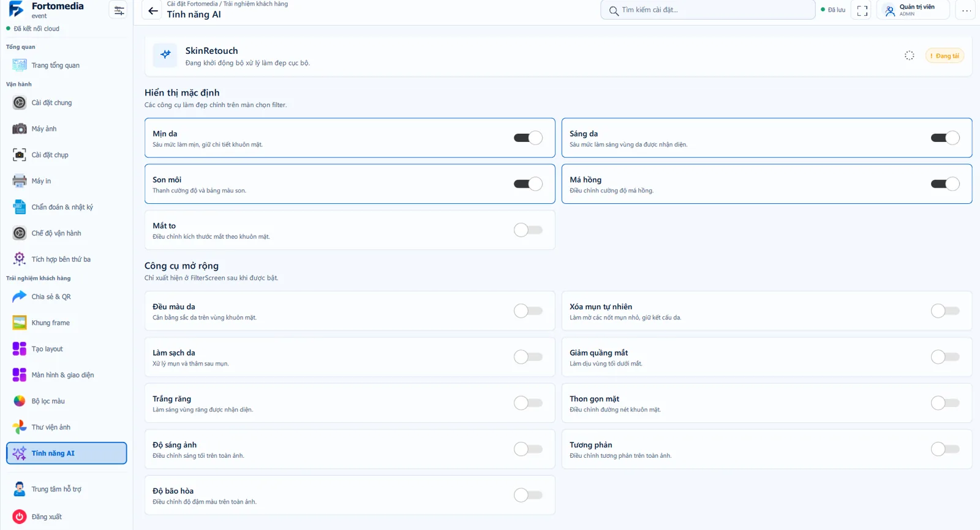This screenshot has width=980, height=530.
Task: Turn on Giảm quầng mắt switch
Action: (x=945, y=357)
